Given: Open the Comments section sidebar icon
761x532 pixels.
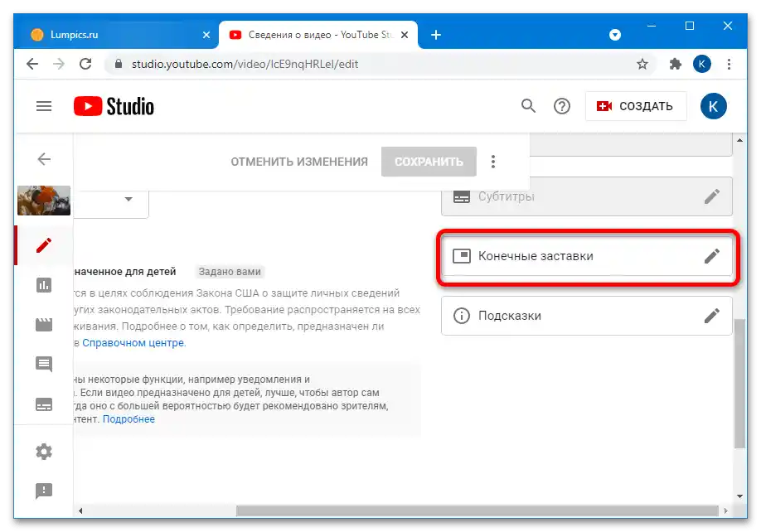Looking at the screenshot, I should pos(43,365).
